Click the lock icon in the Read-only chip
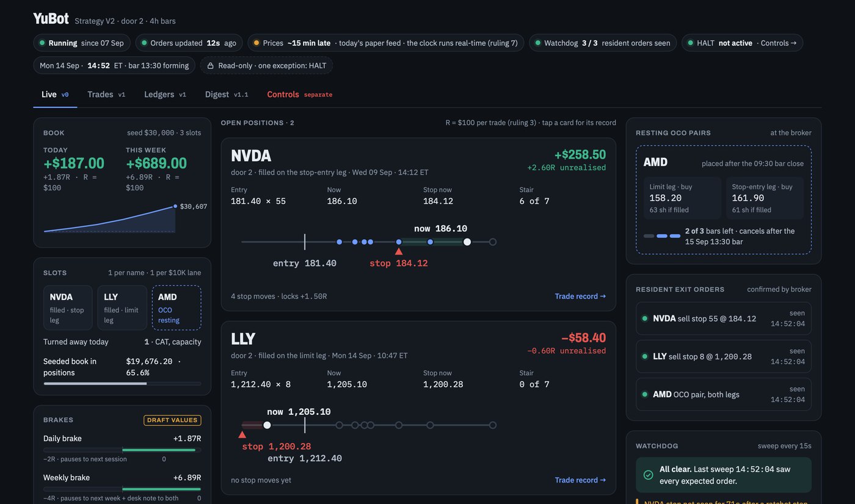This screenshot has width=855, height=504. click(x=211, y=65)
